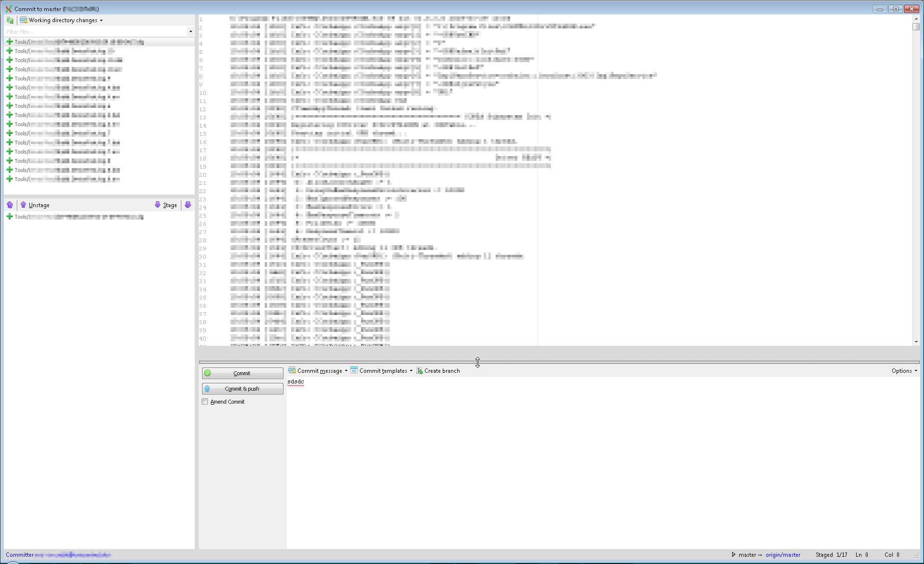Click the Commit message toolbar icon
Image resolution: width=924 pixels, height=564 pixels.
[x=292, y=370]
